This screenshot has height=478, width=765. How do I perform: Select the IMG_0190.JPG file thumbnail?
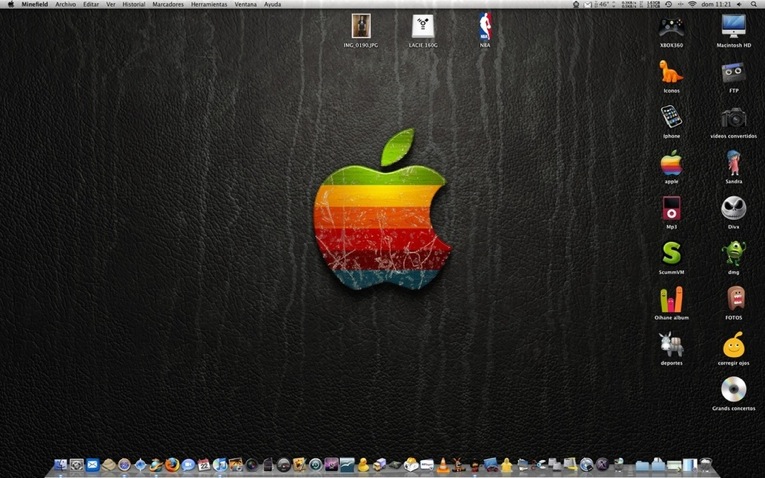[361, 26]
